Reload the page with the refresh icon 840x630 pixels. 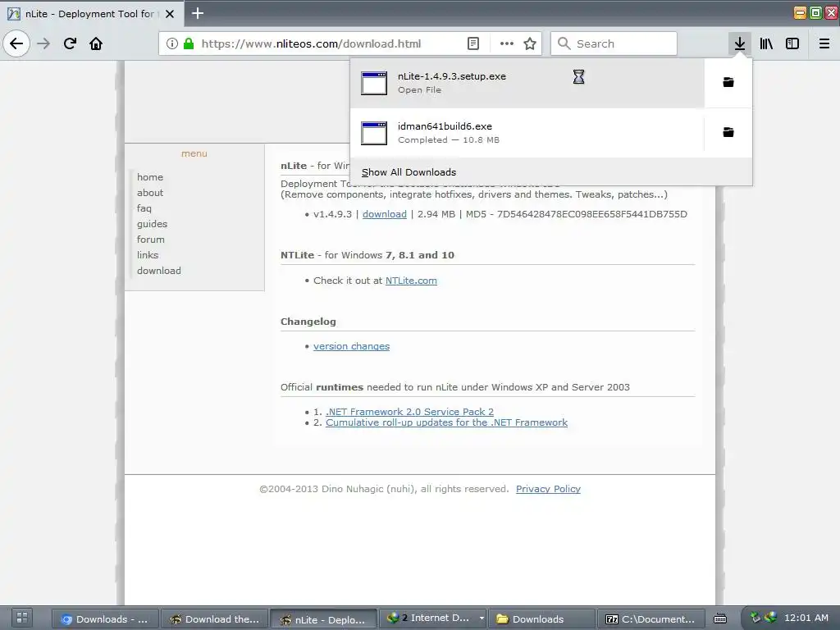[x=70, y=43]
